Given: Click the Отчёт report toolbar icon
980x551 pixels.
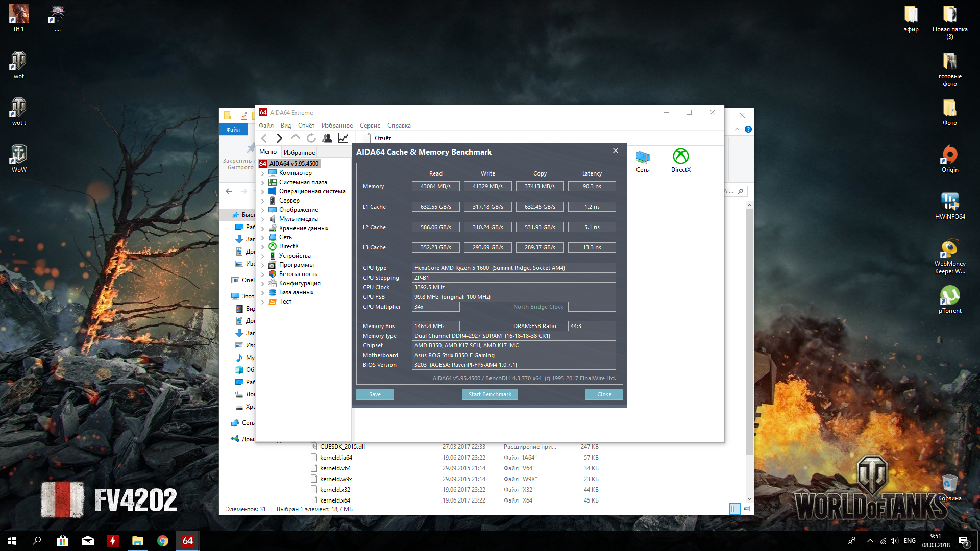Looking at the screenshot, I should [x=366, y=138].
